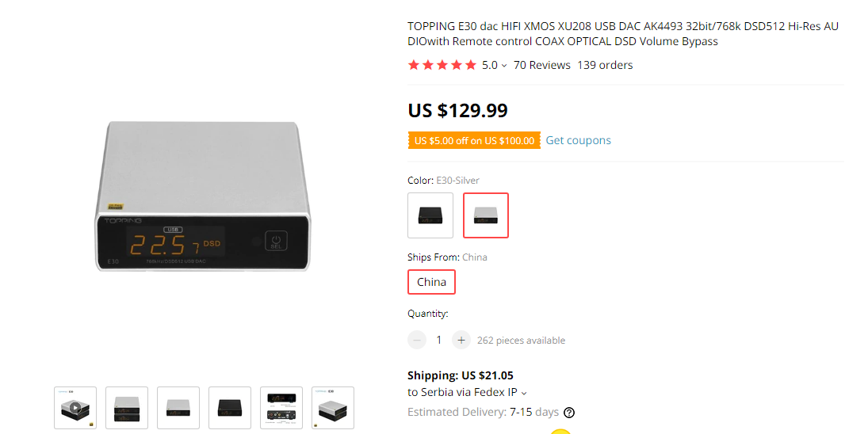The image size is (868, 434).
Task: View the silver front-view thumbnail
Action: 178,408
